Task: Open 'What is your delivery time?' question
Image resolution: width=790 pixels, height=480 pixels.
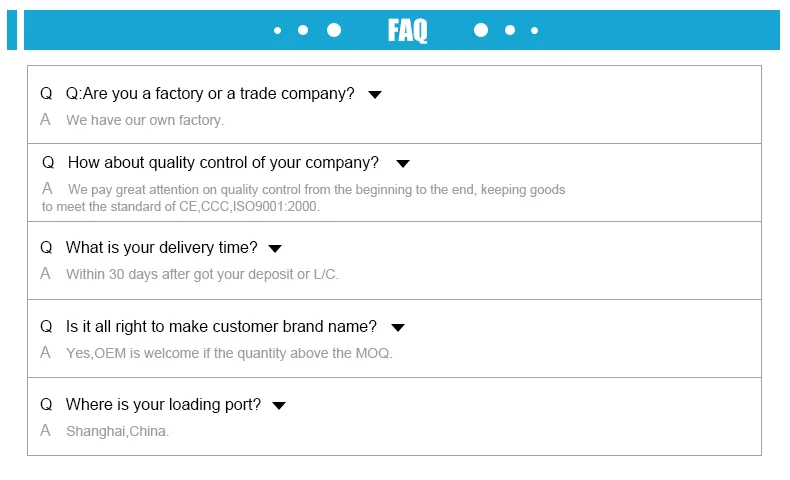Action: (x=161, y=248)
